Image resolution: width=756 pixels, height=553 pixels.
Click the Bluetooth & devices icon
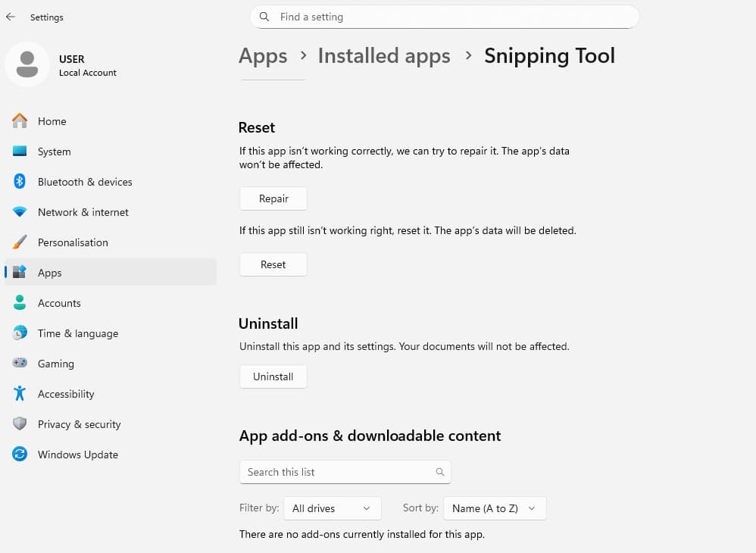point(20,182)
